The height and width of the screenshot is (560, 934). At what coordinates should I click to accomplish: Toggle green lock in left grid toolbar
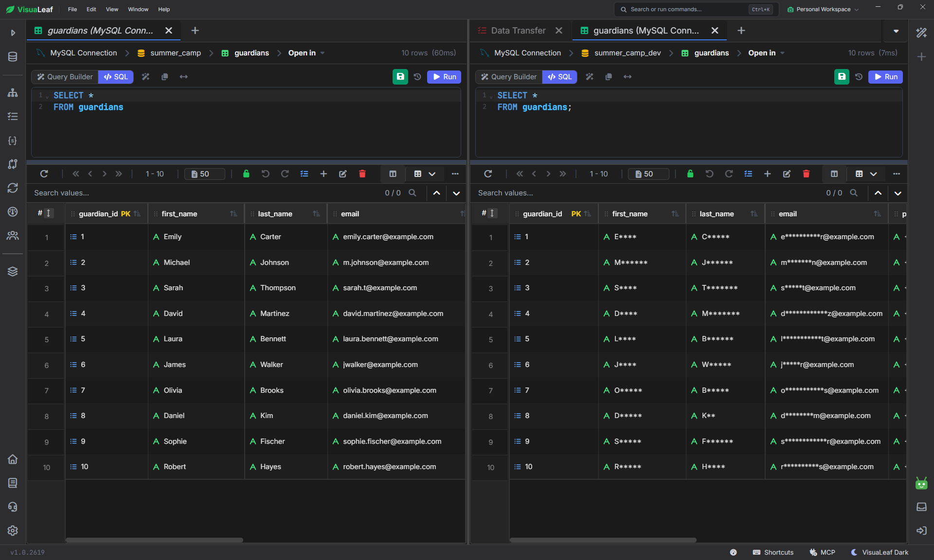click(x=246, y=174)
